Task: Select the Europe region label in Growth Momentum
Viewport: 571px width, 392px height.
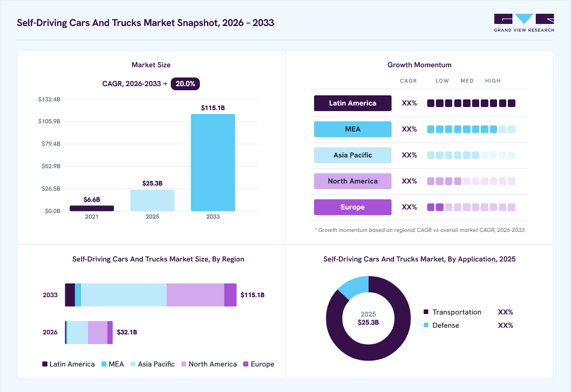Action: (352, 207)
